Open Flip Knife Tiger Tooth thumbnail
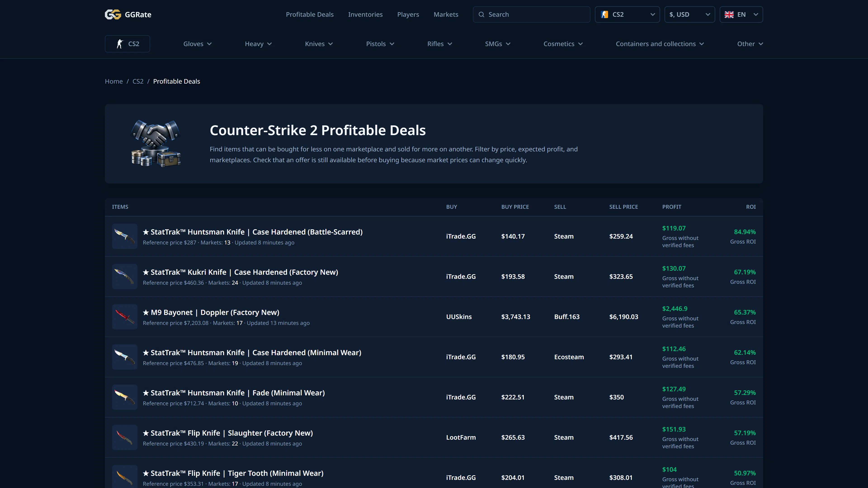Screen dimensions: 868x488 [x=125, y=476]
